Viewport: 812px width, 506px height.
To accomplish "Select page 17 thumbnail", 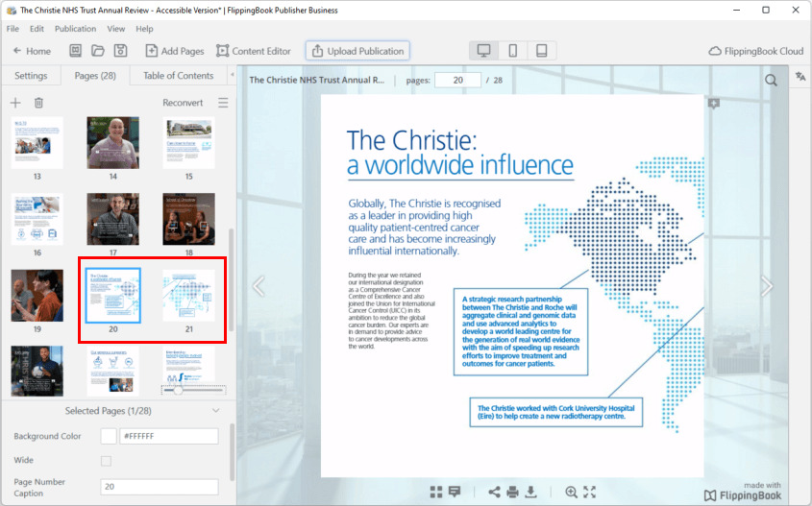I will point(112,219).
